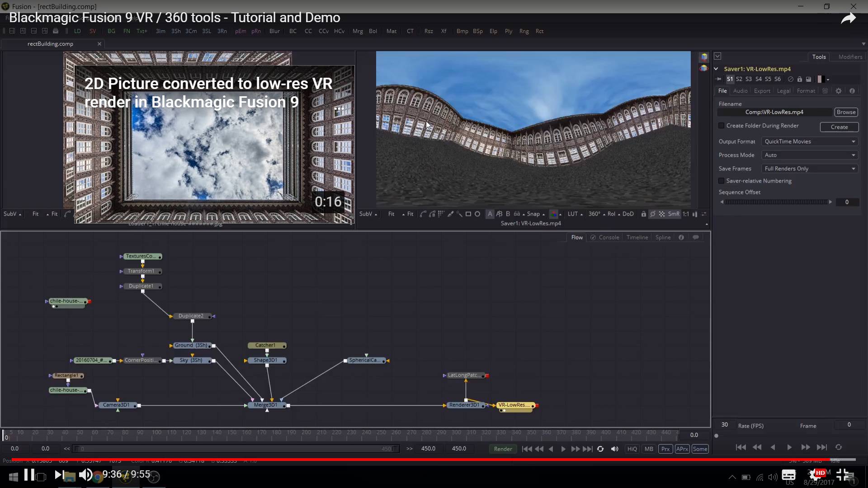Click the lock icon in right viewer toolbar

click(643, 214)
